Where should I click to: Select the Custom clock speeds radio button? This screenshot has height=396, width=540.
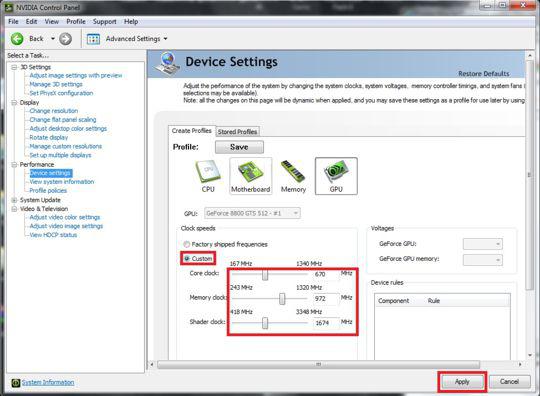coord(187,258)
